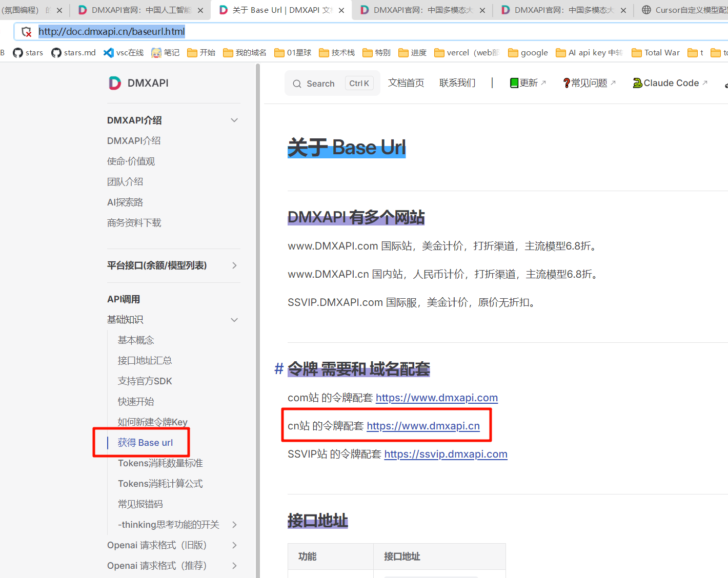The image size is (728, 578).
Task: Switch to the Cursor自定义模型配置 browser tab
Action: tap(685, 10)
